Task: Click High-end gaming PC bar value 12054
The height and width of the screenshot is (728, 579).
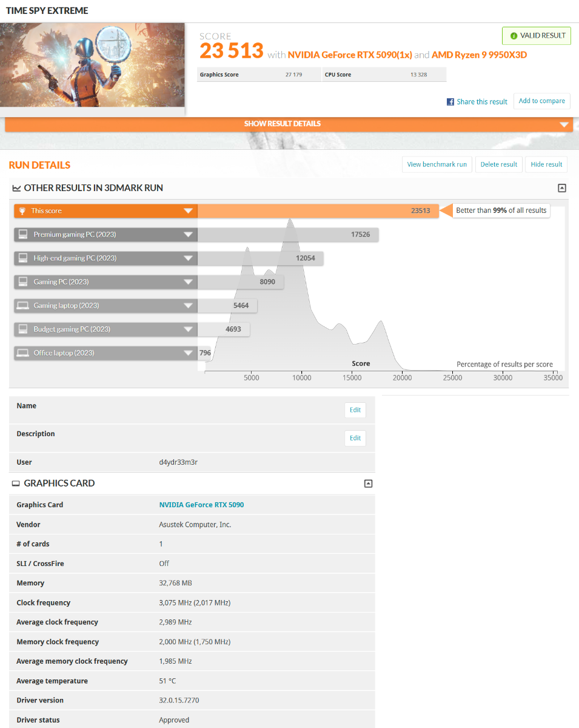Action: coord(306,258)
